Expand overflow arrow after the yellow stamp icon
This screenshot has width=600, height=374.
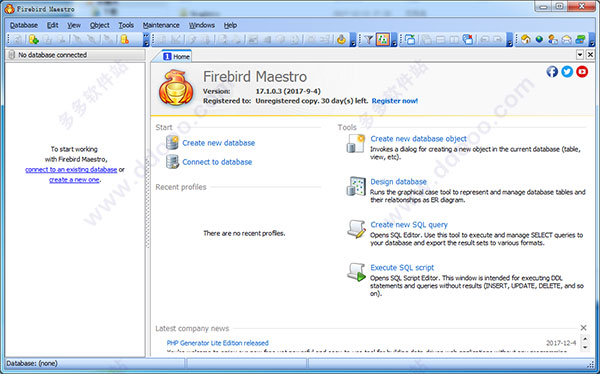point(353,39)
